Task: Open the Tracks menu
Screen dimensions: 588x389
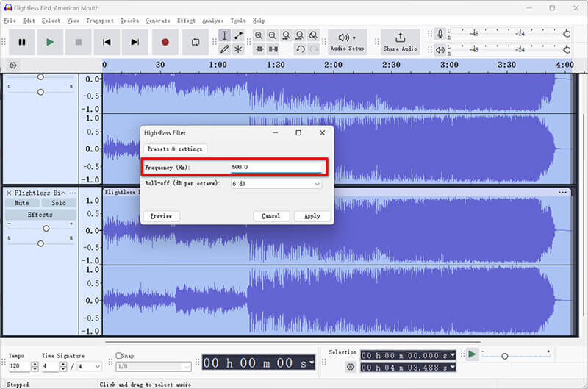Action: coord(129,21)
